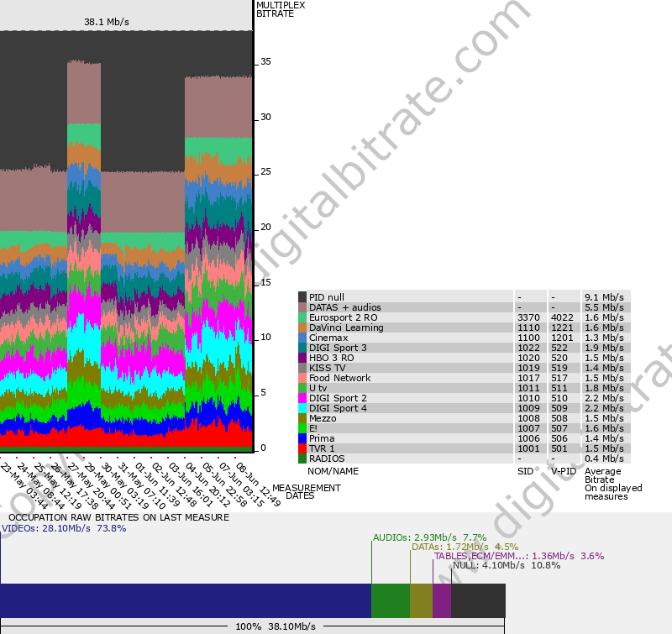Click SID 1110 for DaVinci Learning
The height and width of the screenshot is (634, 672).
click(x=528, y=327)
